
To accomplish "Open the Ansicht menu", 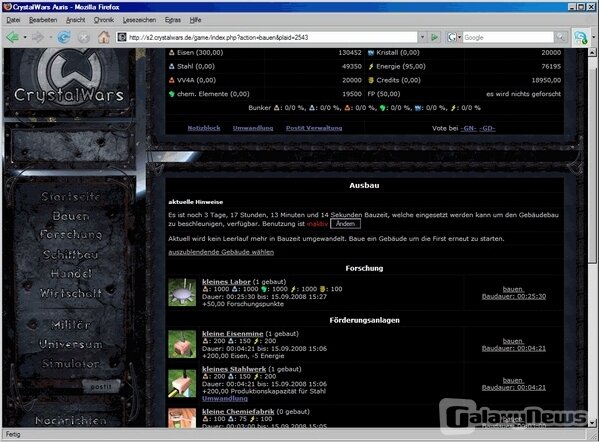I will [76, 20].
